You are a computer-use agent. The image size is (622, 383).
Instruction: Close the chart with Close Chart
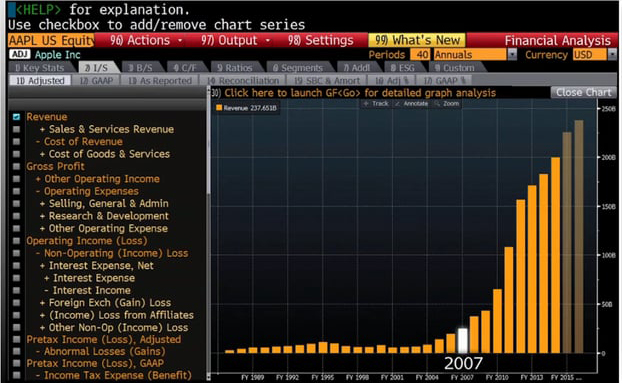tap(584, 92)
